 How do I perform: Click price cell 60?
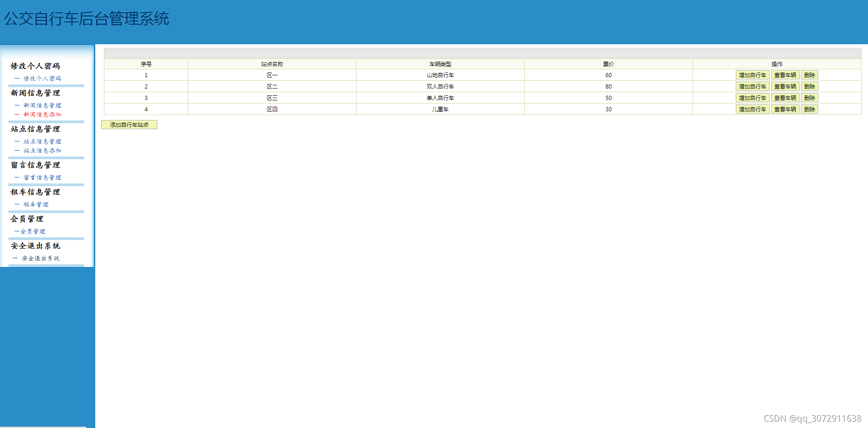(x=609, y=75)
